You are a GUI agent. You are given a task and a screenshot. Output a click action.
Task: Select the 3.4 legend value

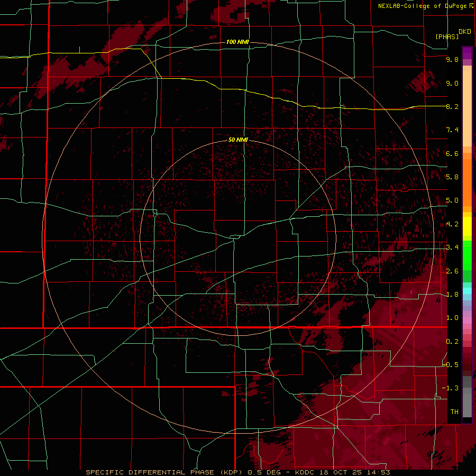pyautogui.click(x=452, y=248)
